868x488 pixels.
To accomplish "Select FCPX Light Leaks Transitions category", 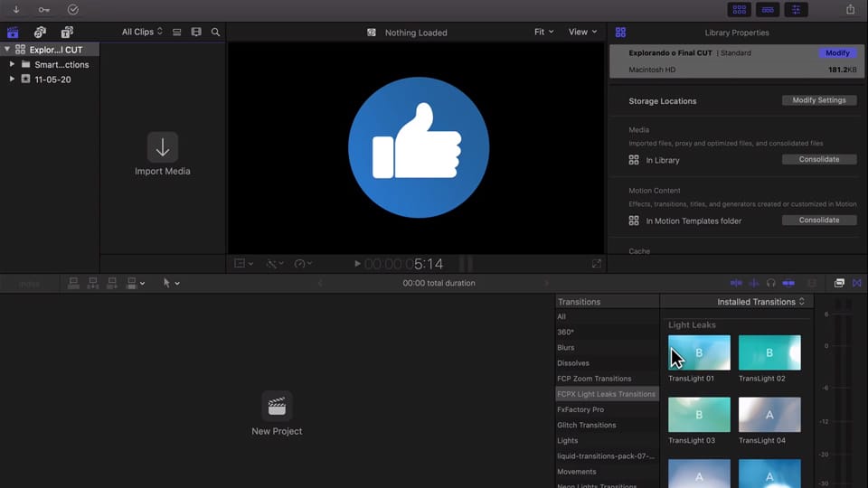I will tap(607, 394).
